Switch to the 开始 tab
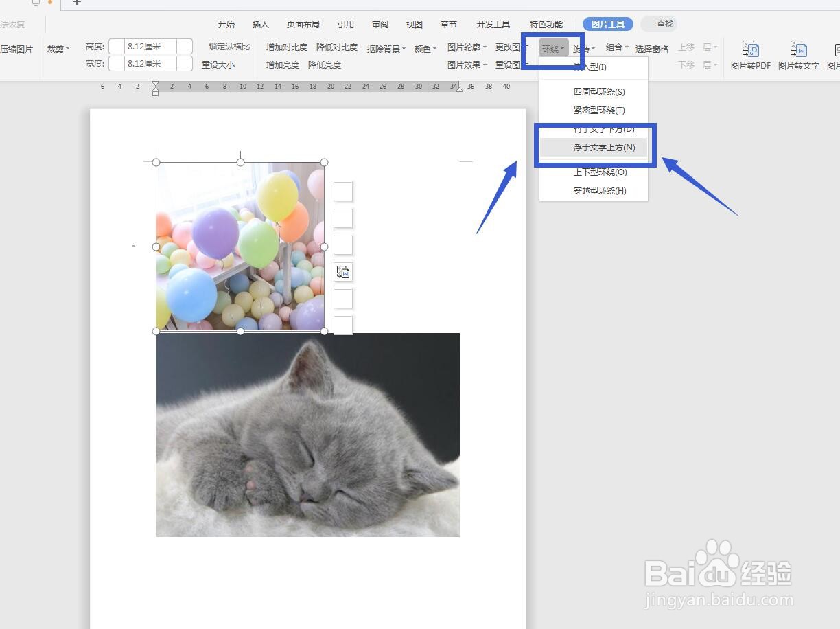The width and height of the screenshot is (840, 629). tap(226, 24)
